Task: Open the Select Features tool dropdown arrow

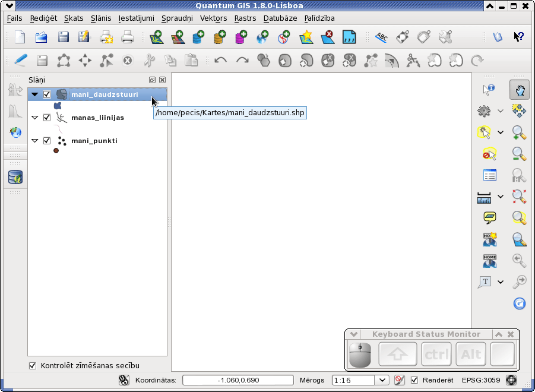Action: (x=500, y=132)
